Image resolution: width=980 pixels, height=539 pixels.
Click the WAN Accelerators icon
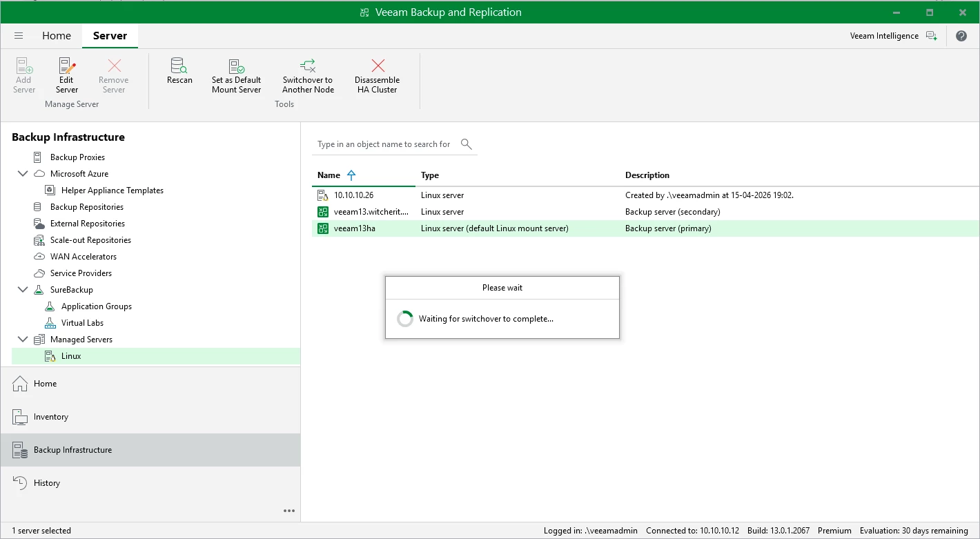(39, 257)
